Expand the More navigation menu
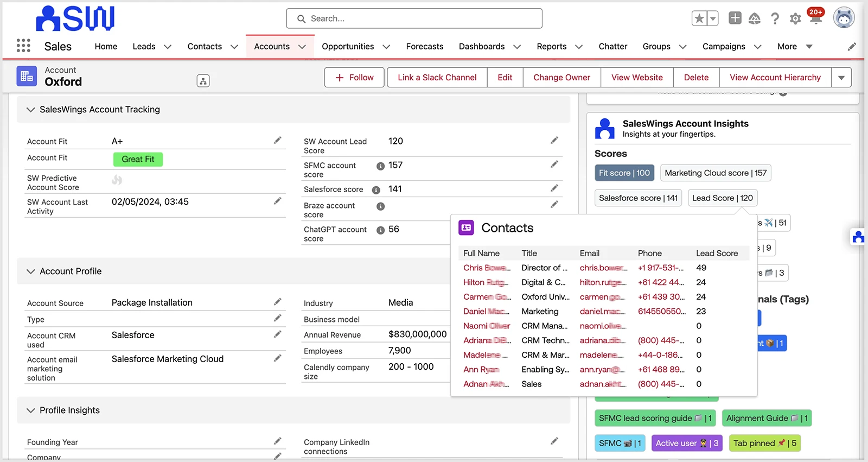This screenshot has width=868, height=462. pos(795,47)
